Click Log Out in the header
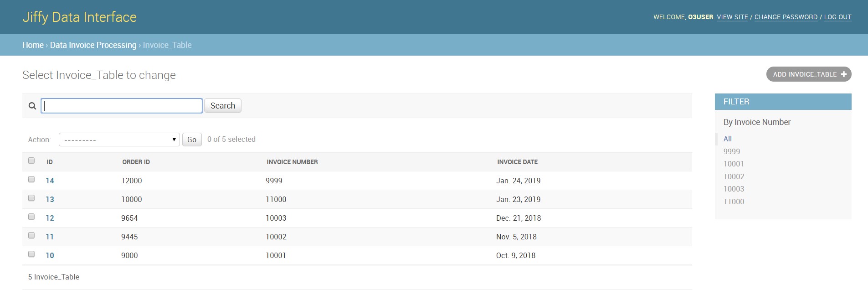 [x=838, y=17]
